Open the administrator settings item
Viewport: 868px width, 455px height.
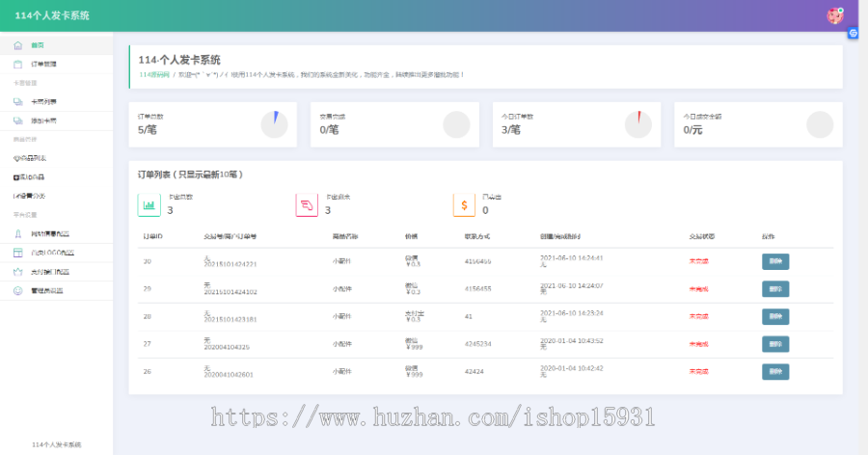click(x=57, y=290)
